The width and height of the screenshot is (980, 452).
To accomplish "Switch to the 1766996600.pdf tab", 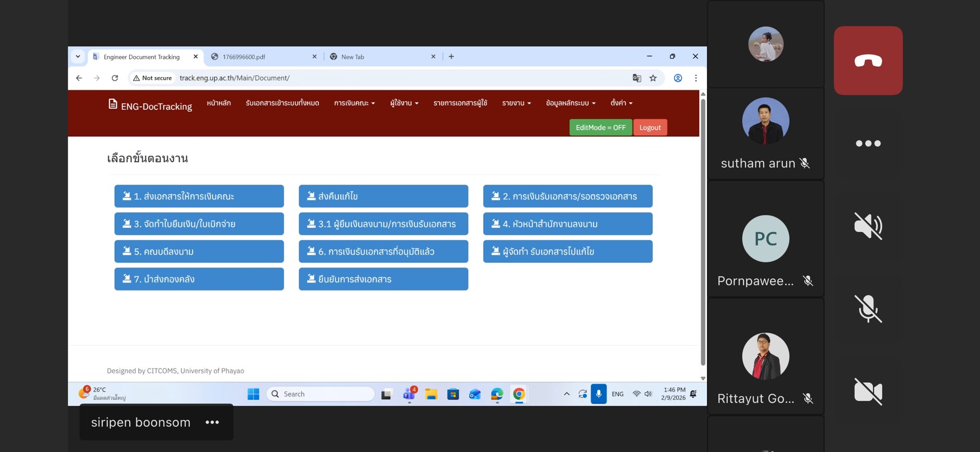I will click(x=260, y=57).
